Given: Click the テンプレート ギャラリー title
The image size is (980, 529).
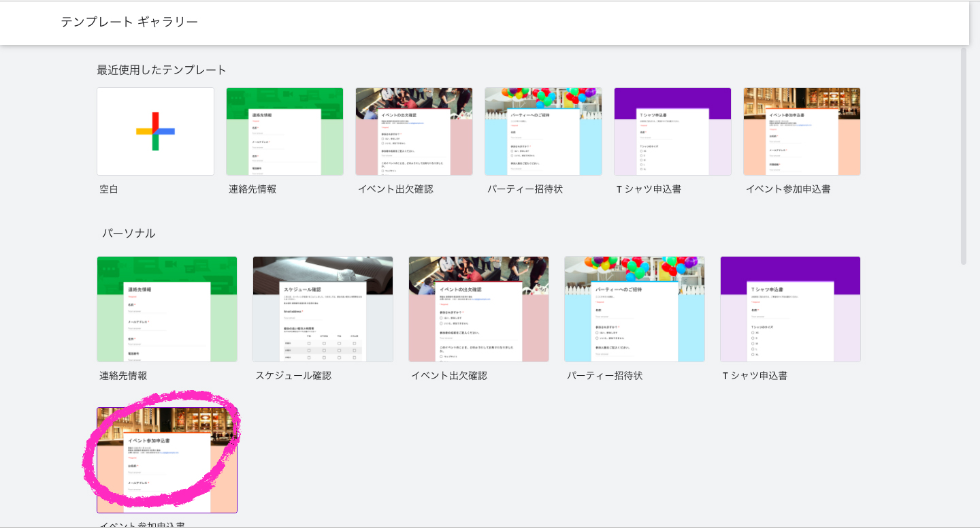Looking at the screenshot, I should click(129, 22).
